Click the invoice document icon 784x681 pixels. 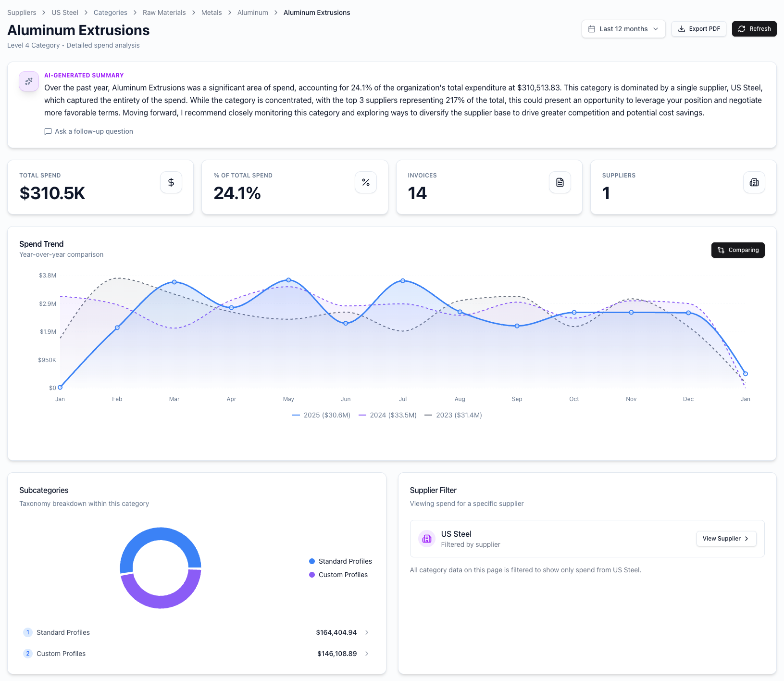tap(560, 182)
